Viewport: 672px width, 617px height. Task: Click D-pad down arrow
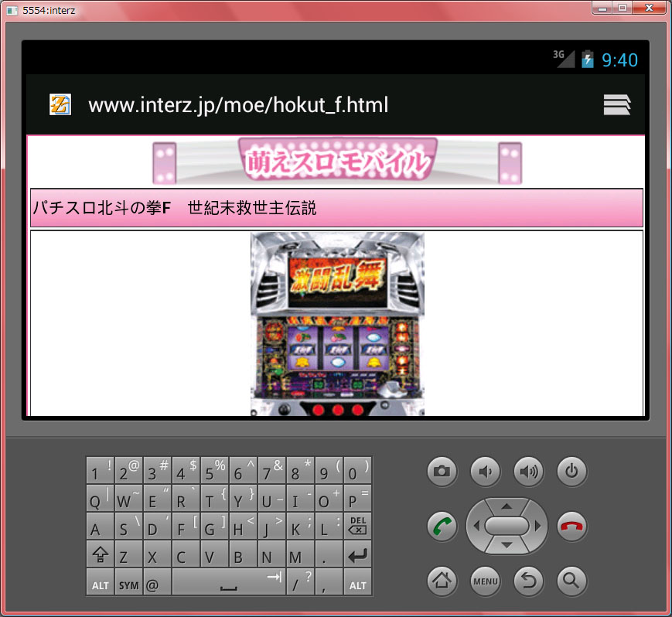(507, 545)
